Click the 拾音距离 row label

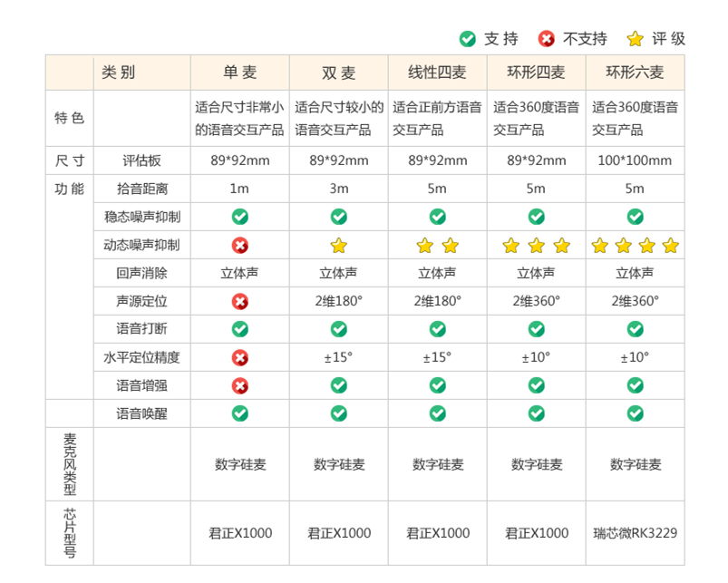click(x=141, y=189)
